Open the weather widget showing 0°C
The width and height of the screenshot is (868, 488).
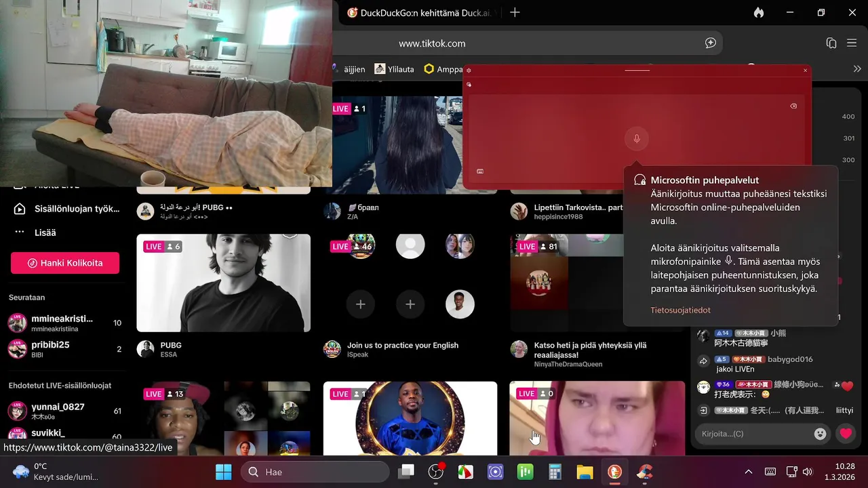55,472
